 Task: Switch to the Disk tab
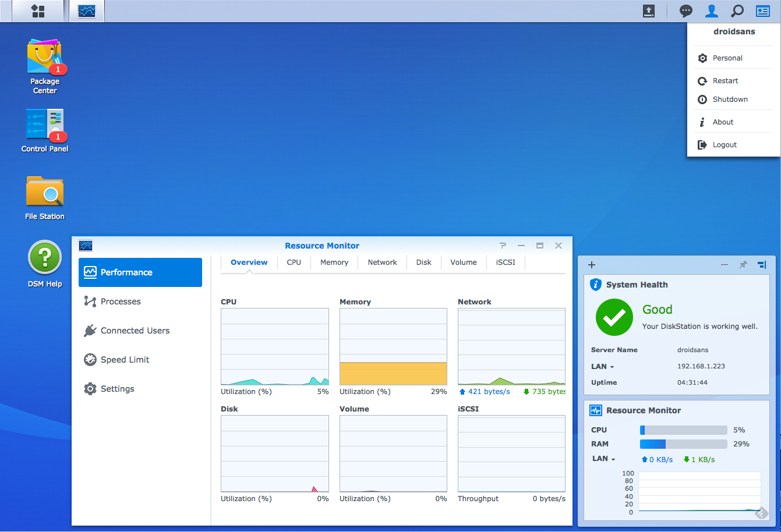pos(424,263)
